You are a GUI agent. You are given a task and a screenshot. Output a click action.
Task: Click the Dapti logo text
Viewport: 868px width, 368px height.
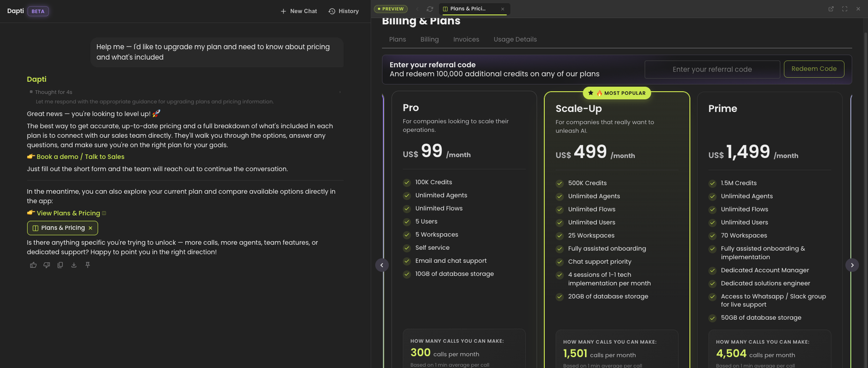(15, 11)
